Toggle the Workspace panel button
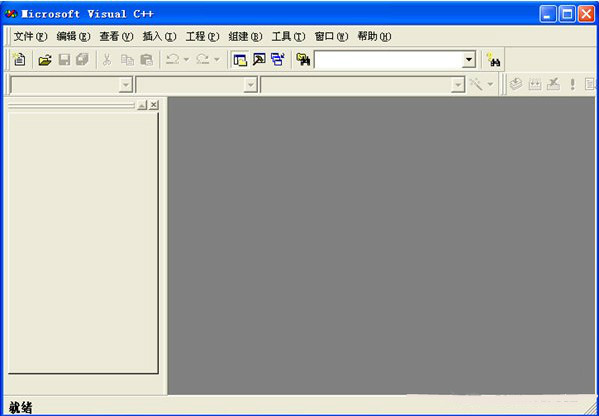The width and height of the screenshot is (599, 416). [x=240, y=60]
